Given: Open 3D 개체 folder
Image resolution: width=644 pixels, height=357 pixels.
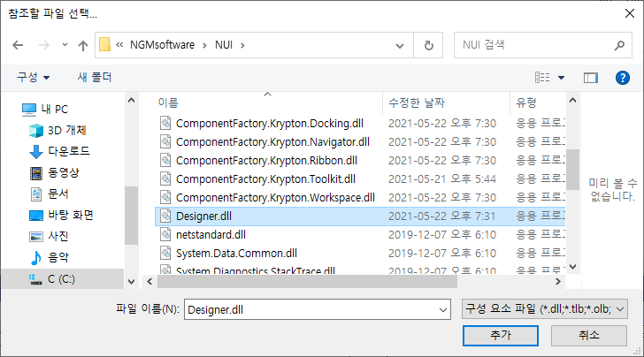Looking at the screenshot, I should [57, 131].
